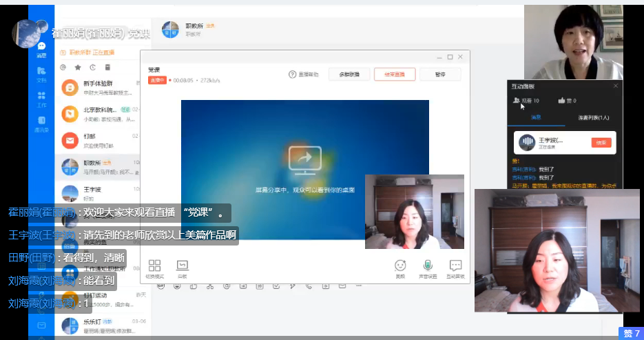Image resolution: width=644 pixels, height=340 pixels.
Task: Click the 赞 7 likes counter at bottom right
Action: tap(632, 333)
